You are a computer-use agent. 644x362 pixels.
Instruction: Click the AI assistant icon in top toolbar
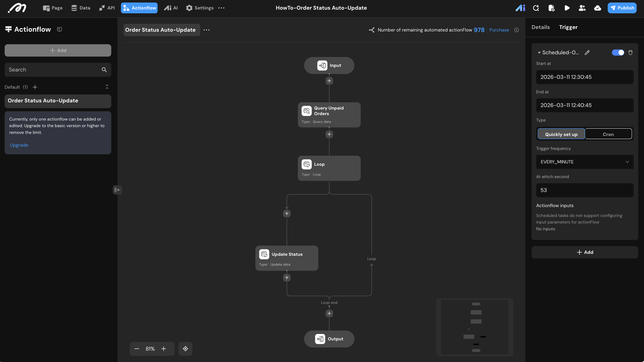[520, 8]
